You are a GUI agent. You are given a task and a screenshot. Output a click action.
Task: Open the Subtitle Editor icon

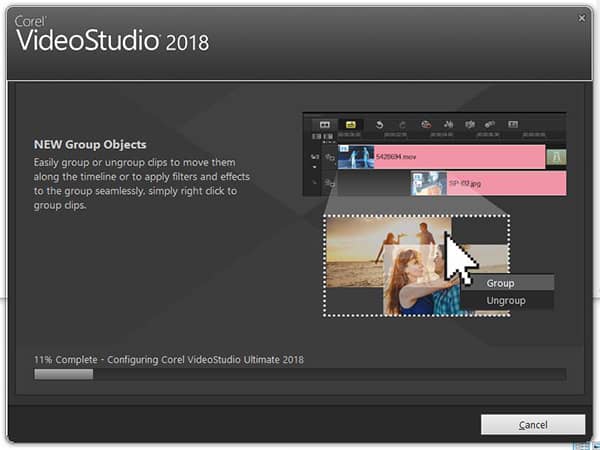513,125
